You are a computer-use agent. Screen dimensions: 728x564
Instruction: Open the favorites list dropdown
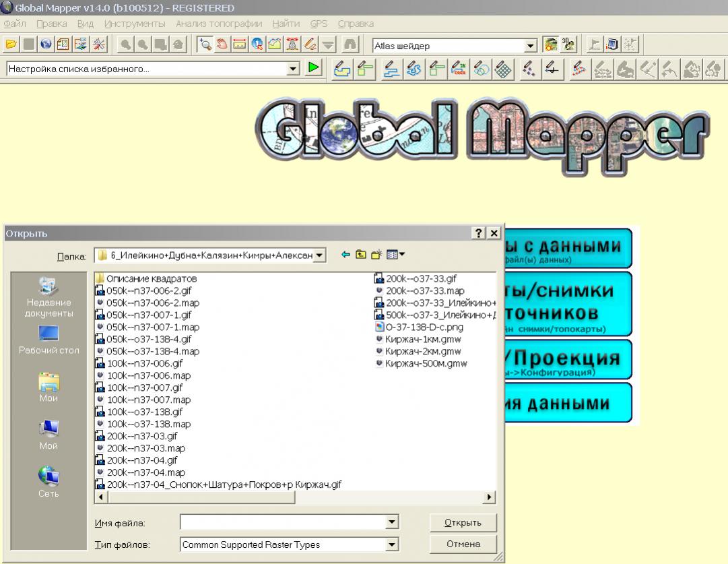point(292,68)
